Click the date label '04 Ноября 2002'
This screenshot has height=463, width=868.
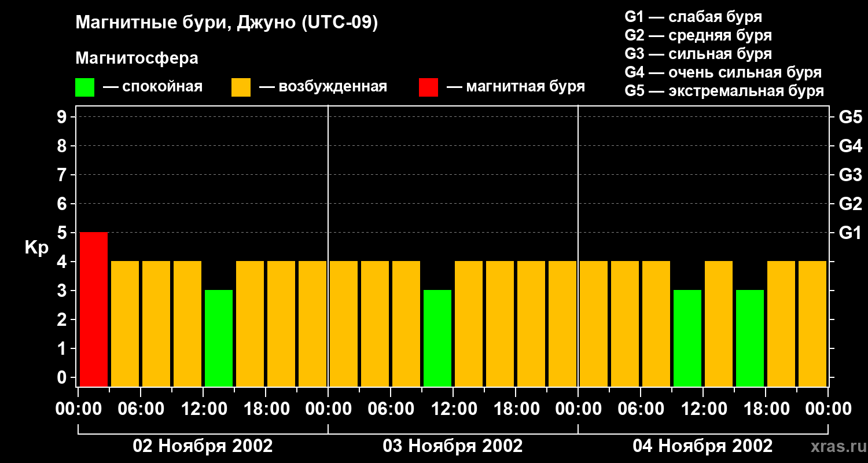tap(703, 446)
